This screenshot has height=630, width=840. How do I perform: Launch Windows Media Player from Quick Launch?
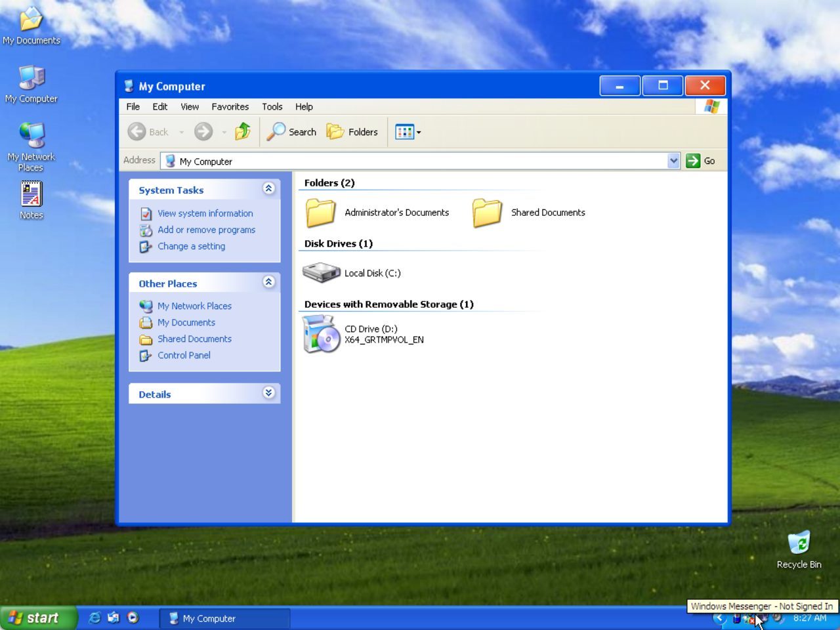pos(133,618)
